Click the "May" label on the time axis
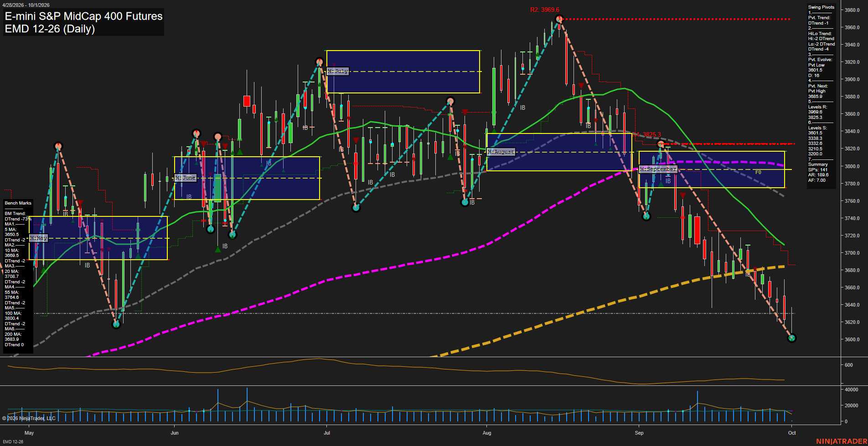 pyautogui.click(x=29, y=433)
